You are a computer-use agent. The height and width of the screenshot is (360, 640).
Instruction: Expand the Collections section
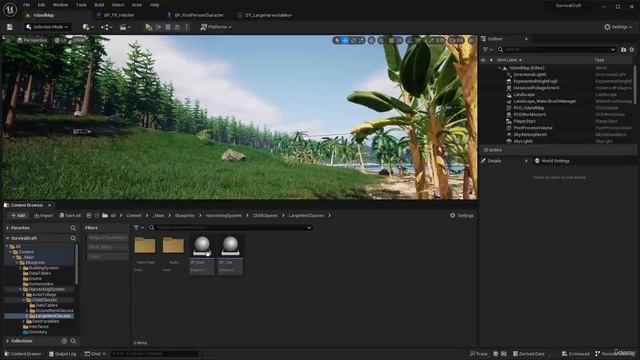click(x=7, y=341)
